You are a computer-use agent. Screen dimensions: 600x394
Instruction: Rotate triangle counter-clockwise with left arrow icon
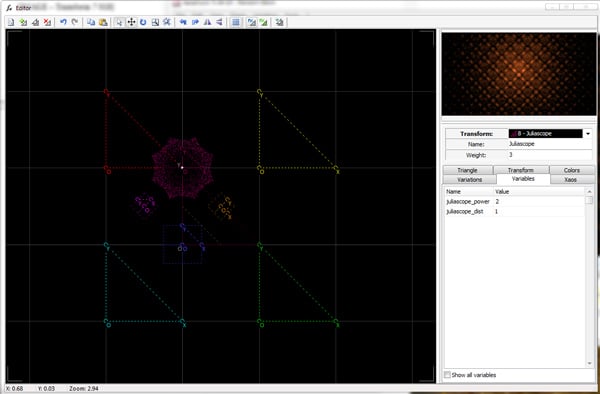183,22
